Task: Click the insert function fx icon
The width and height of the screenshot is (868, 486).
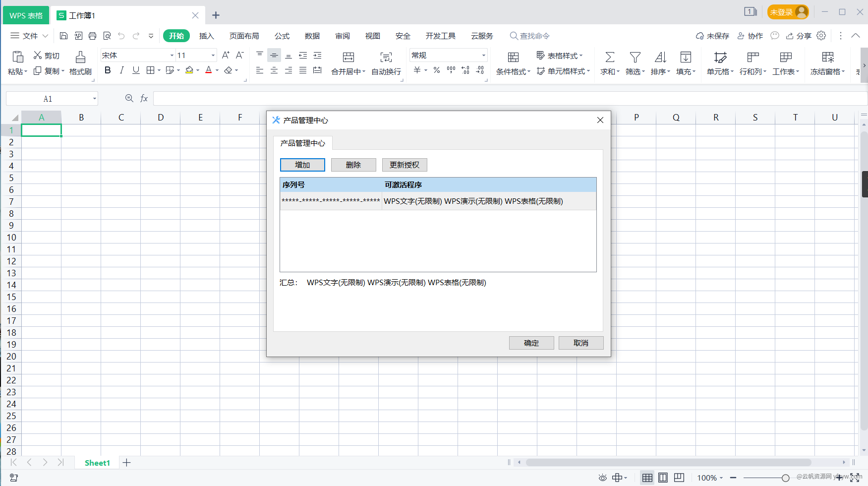Action: 144,98
